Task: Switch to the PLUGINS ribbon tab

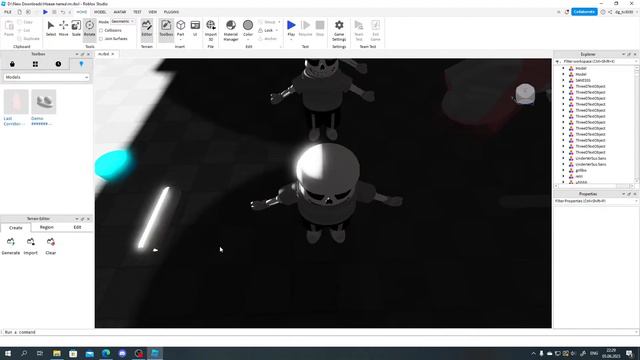Action: tap(171, 12)
